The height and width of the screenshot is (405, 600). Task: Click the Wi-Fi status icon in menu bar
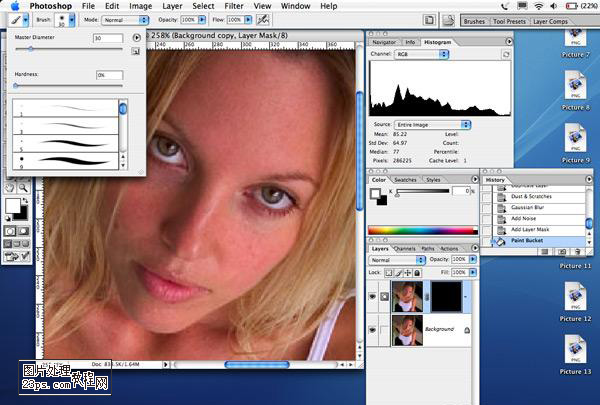point(538,6)
